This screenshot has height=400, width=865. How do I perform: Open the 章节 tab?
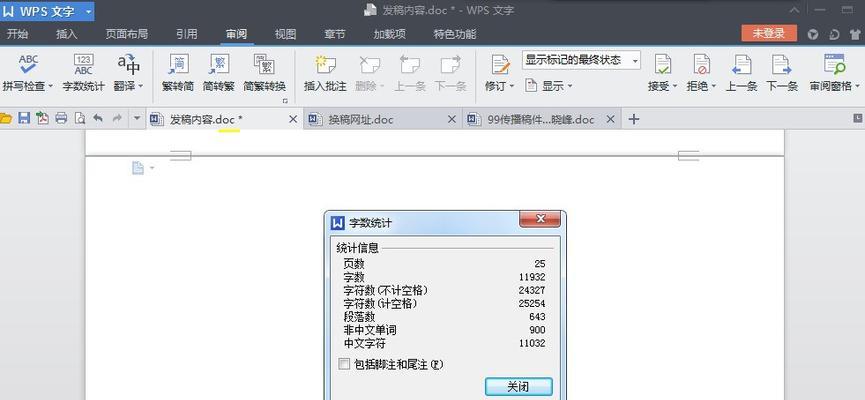tap(335, 34)
